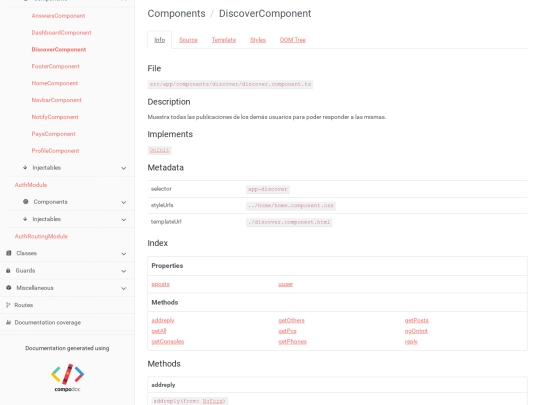
Task: Click the Classes book icon
Action: pyautogui.click(x=9, y=253)
